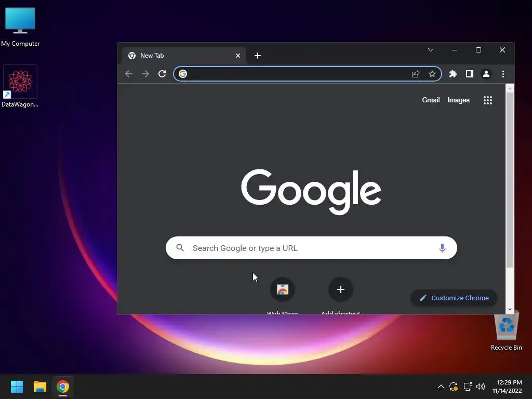Open File Explorer from the taskbar
Screen dimensions: 532x399
40,387
